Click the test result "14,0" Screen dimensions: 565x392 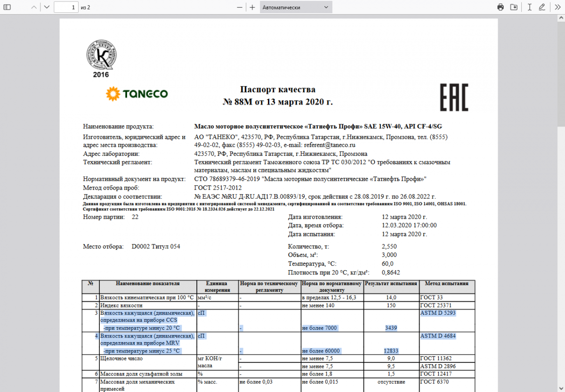coord(391,297)
